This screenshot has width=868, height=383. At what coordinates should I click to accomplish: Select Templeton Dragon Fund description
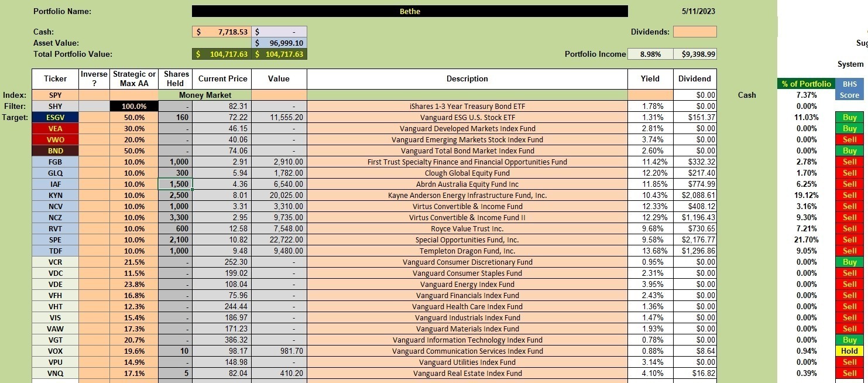click(467, 251)
